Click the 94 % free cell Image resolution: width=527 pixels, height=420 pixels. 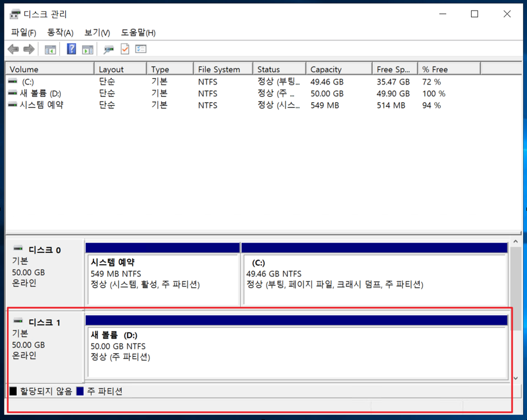(431, 105)
